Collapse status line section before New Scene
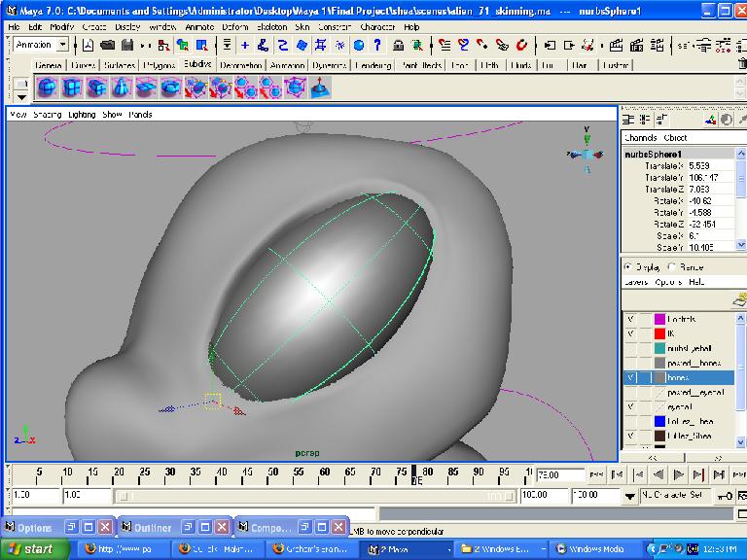This screenshot has height=560, width=747. click(x=76, y=46)
